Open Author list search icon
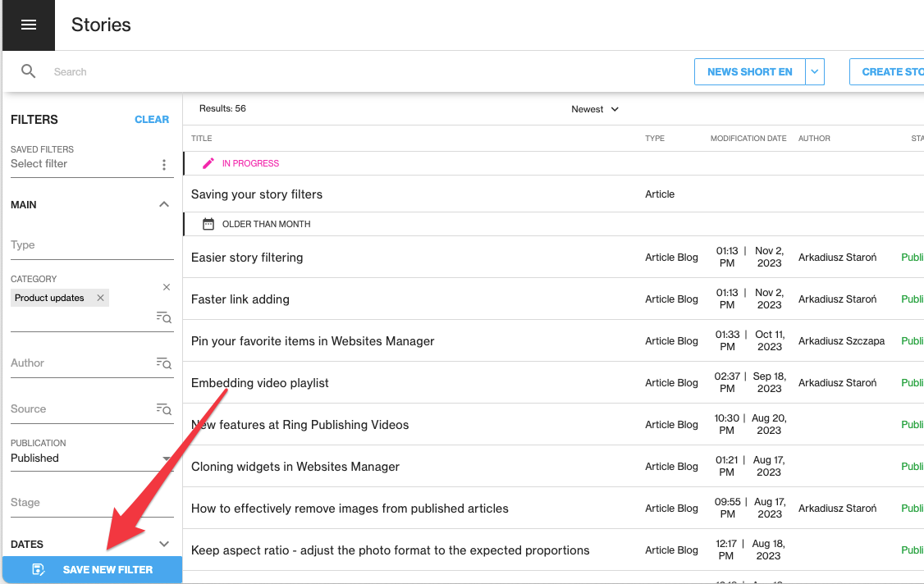924x584 pixels. coord(164,363)
